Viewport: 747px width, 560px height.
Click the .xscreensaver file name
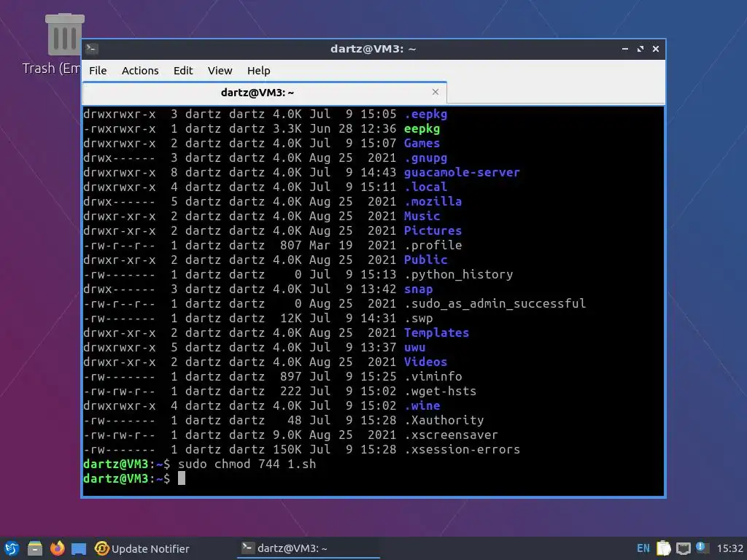pyautogui.click(x=451, y=435)
